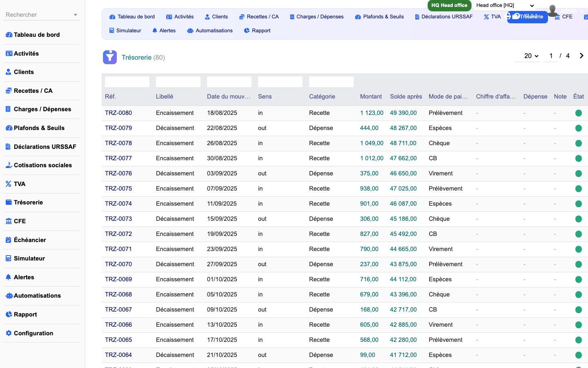
Task: Click the Date du mouvement filter input
Action: [x=229, y=82]
